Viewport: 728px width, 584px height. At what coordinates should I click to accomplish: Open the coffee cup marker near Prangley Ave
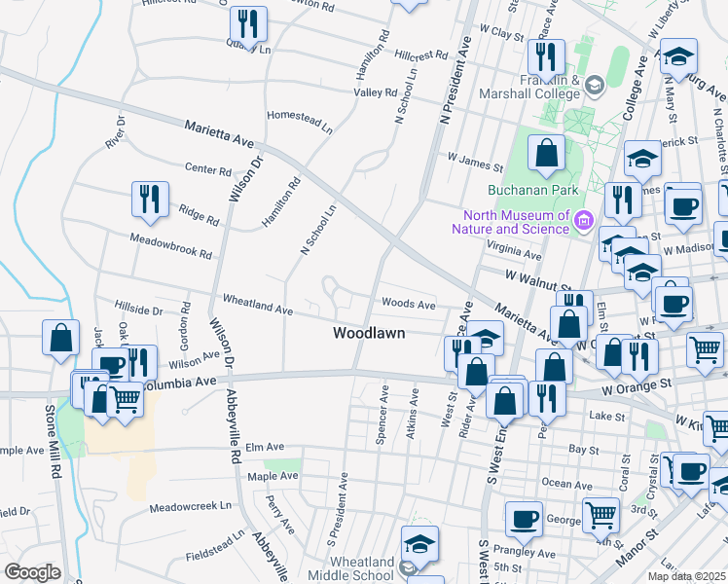point(525,520)
